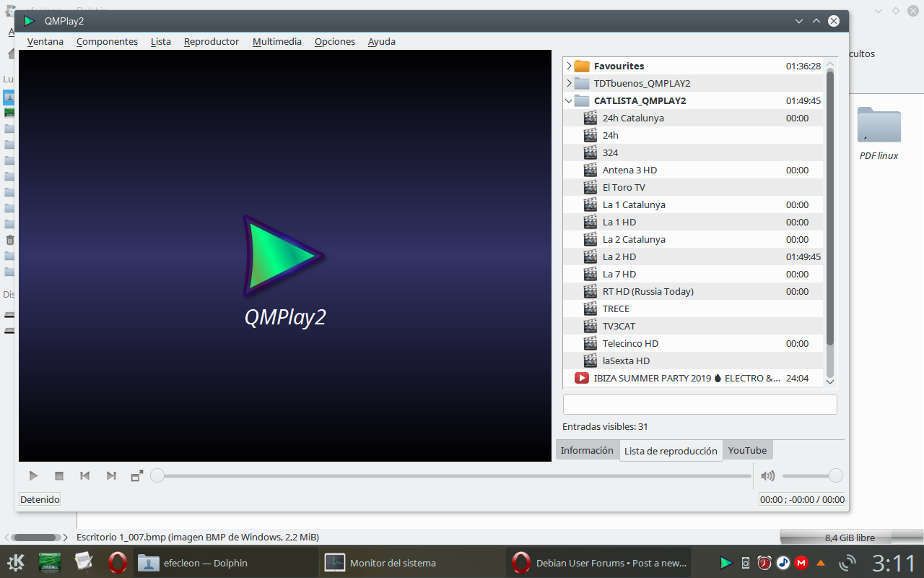Click the time display 00:00 ; -00:00 / 00:00
The width and height of the screenshot is (924, 578).
pos(803,499)
